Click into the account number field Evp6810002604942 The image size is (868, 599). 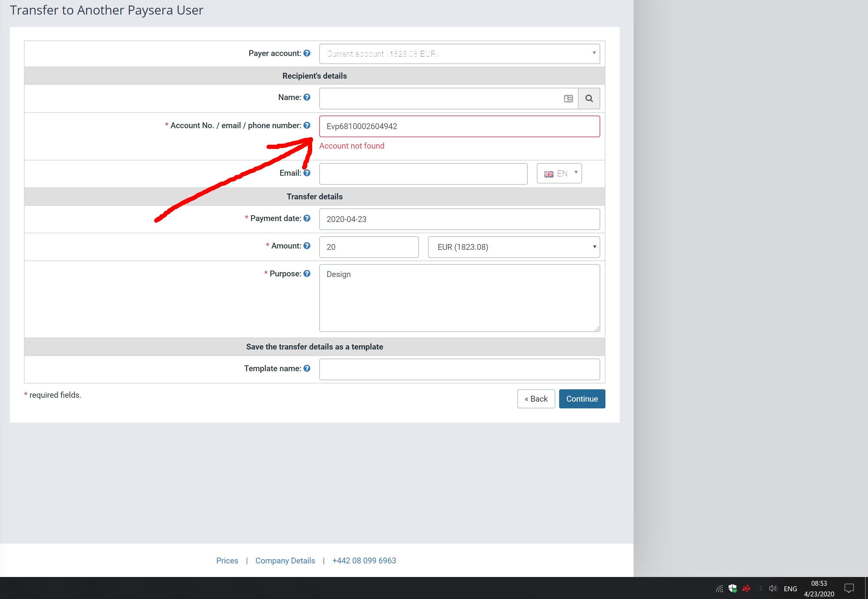459,126
